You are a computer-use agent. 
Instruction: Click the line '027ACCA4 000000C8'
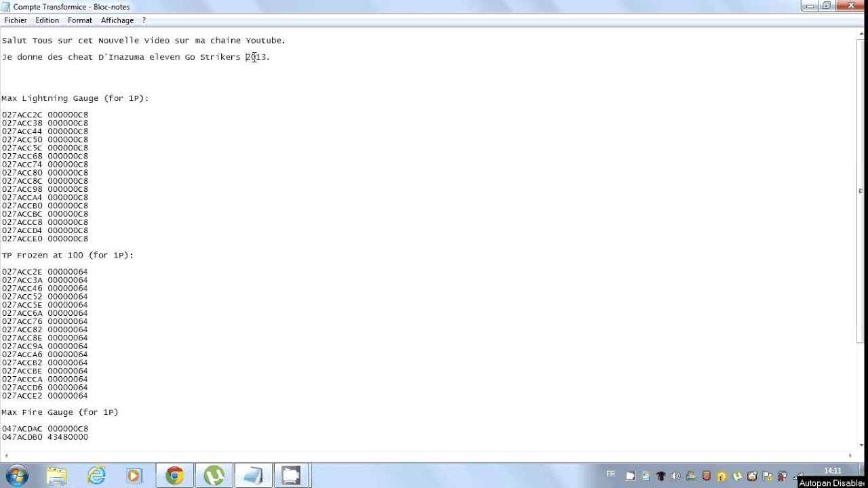pyautogui.click(x=45, y=198)
